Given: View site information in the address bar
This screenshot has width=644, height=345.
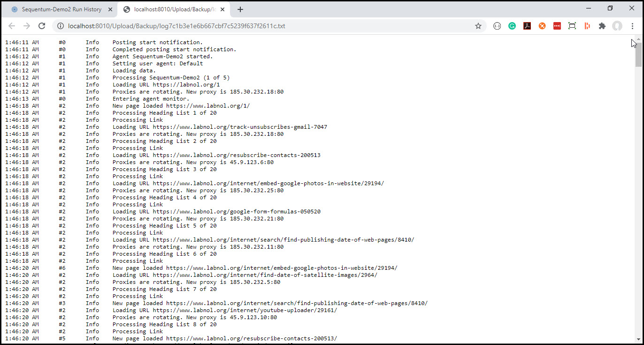Looking at the screenshot, I should [60, 26].
